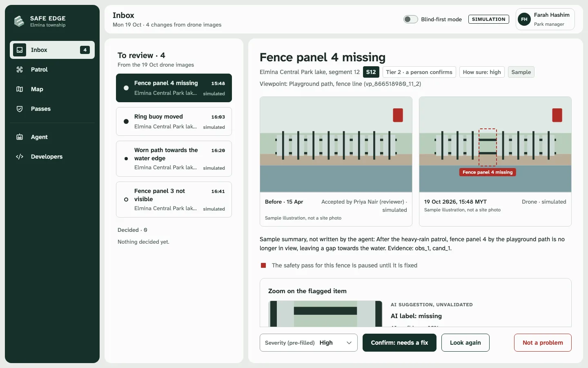This screenshot has height=368, width=588.
Task: Click the Viewpoint: Playground path line
Action: pos(340,84)
